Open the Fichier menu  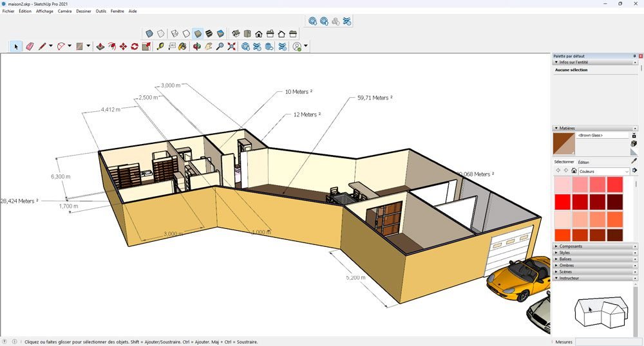(x=8, y=11)
